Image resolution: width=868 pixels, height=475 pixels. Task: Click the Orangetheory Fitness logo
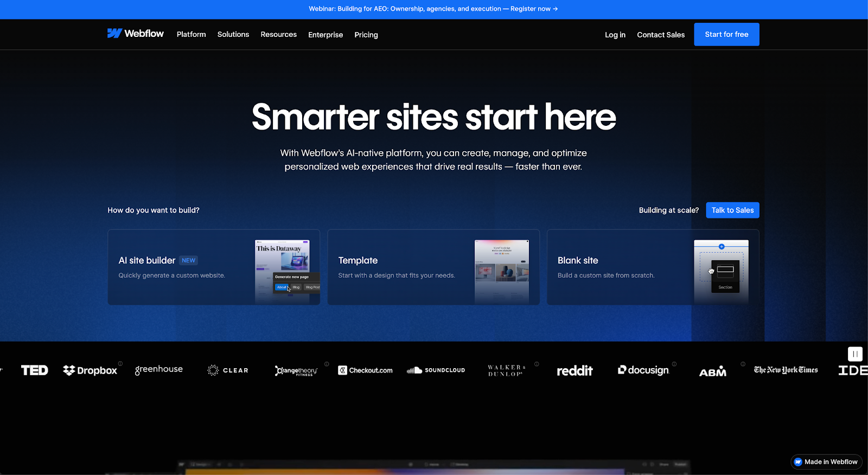point(296,370)
